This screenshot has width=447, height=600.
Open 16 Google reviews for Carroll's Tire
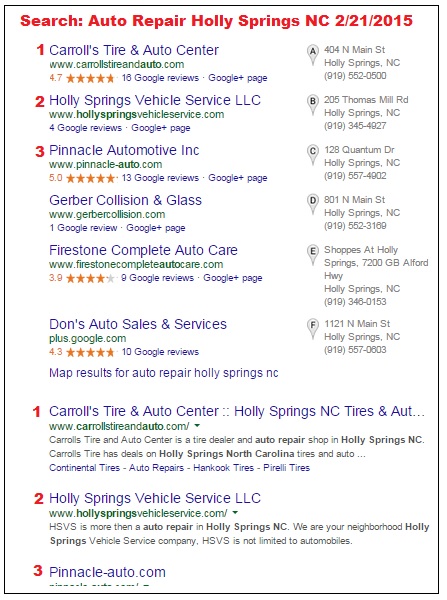point(160,78)
